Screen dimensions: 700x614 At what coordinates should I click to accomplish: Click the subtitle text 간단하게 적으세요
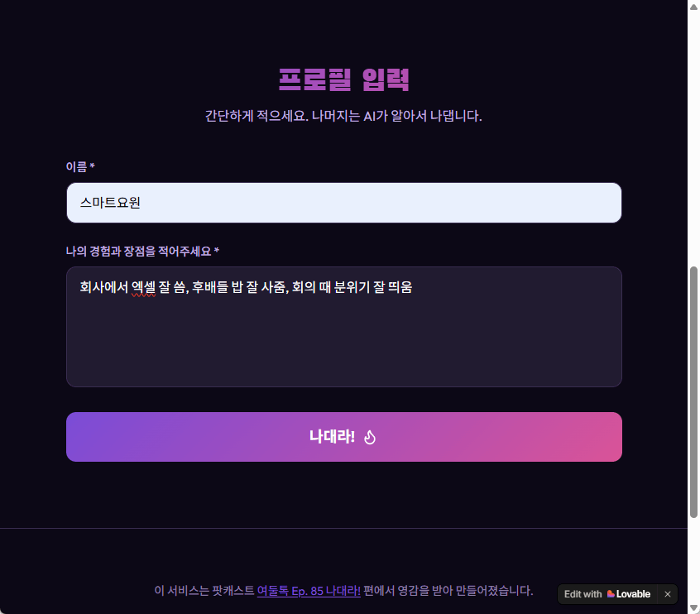tap(257, 116)
